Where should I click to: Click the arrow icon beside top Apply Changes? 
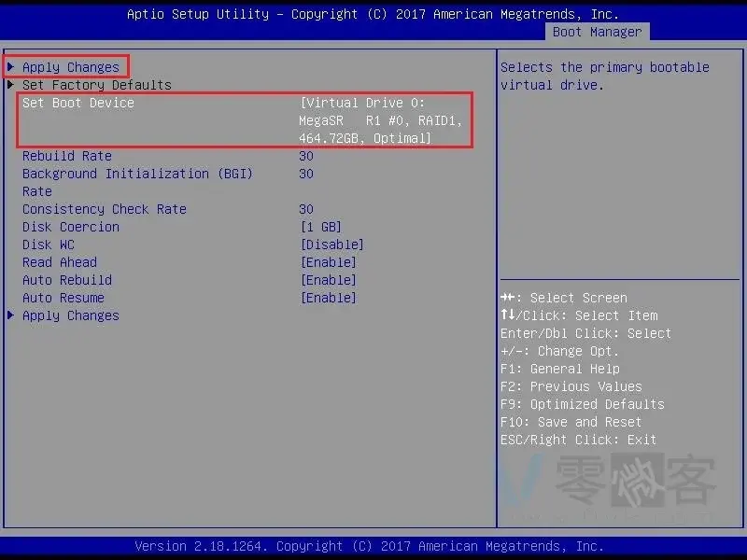10,67
